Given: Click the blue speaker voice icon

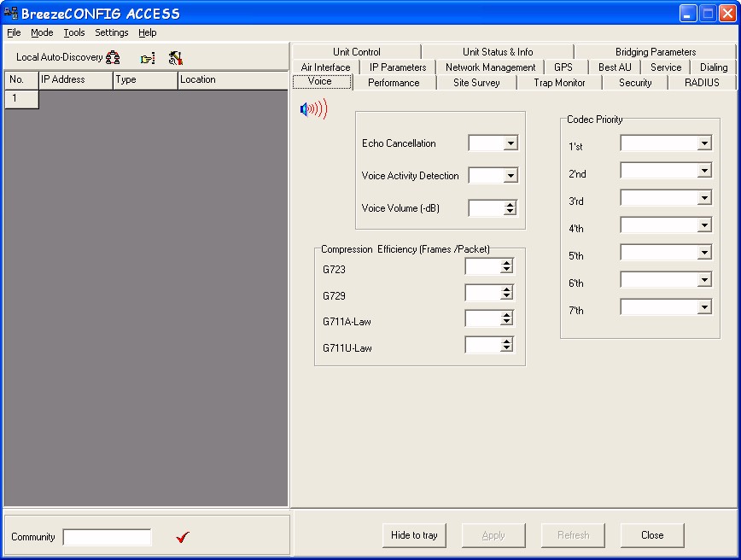Looking at the screenshot, I should pos(312,109).
